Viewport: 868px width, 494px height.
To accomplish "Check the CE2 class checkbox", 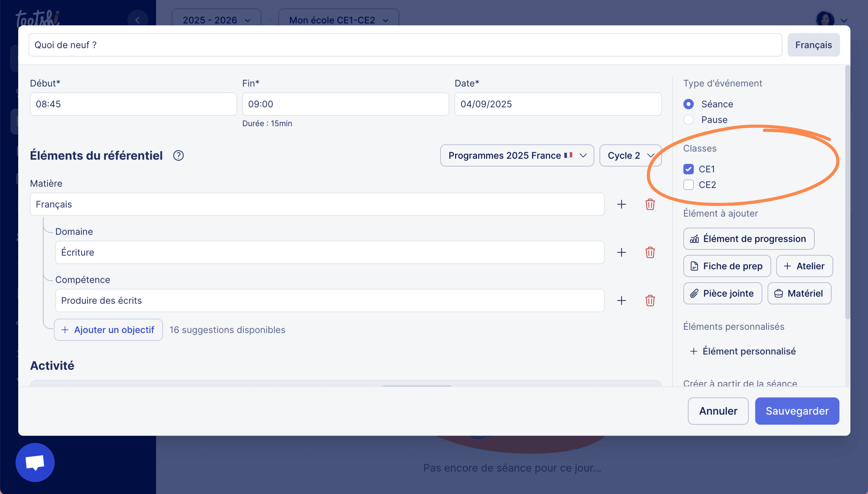I will 688,185.
